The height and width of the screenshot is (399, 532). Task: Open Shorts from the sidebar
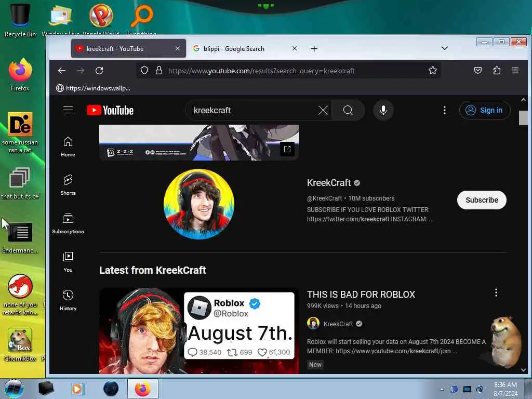68,185
